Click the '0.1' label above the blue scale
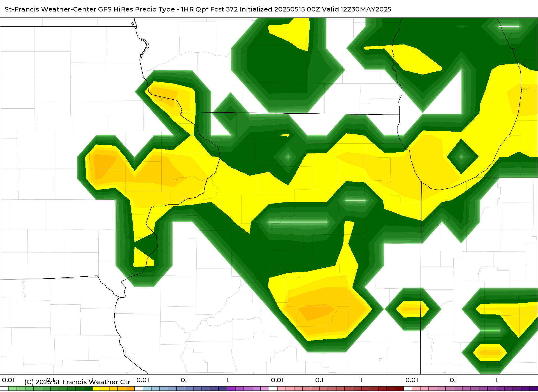 point(185,380)
